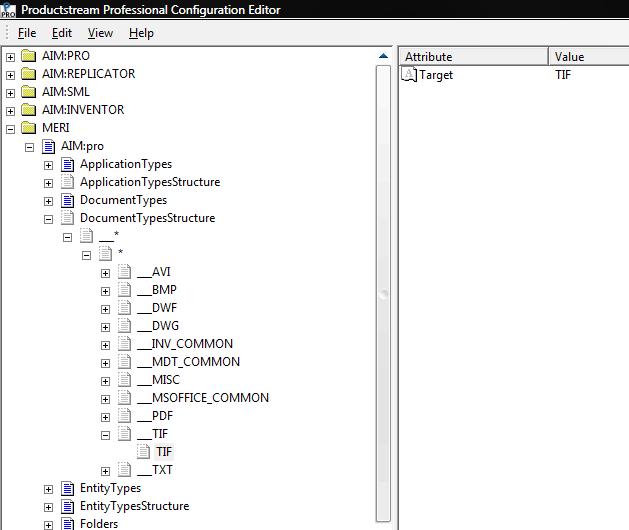Open the View menu
This screenshot has width=629, height=530.
tap(100, 33)
